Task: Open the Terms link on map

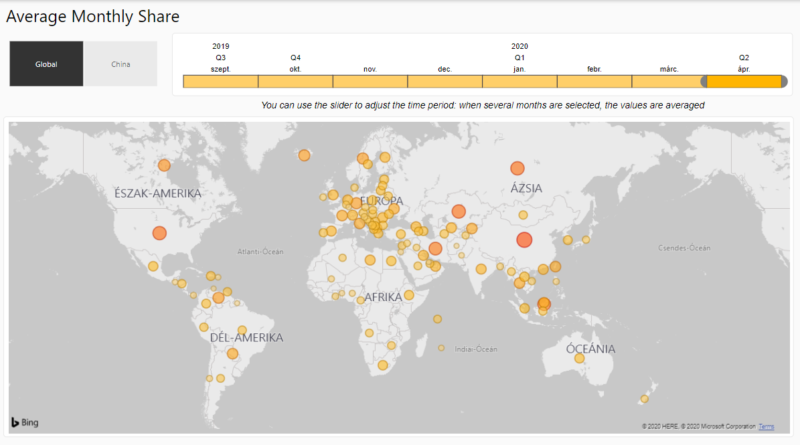Action: pyautogui.click(x=765, y=427)
